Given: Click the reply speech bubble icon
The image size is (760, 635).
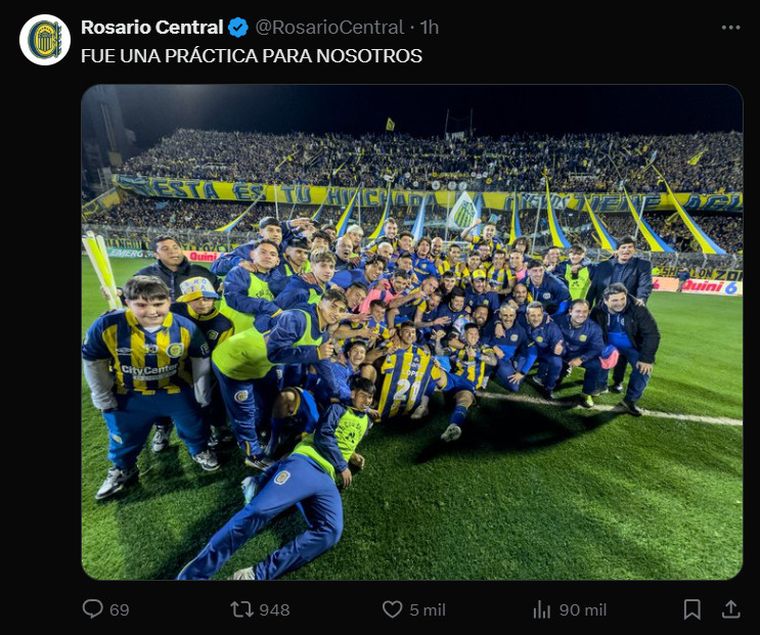Looking at the screenshot, I should (x=92, y=608).
